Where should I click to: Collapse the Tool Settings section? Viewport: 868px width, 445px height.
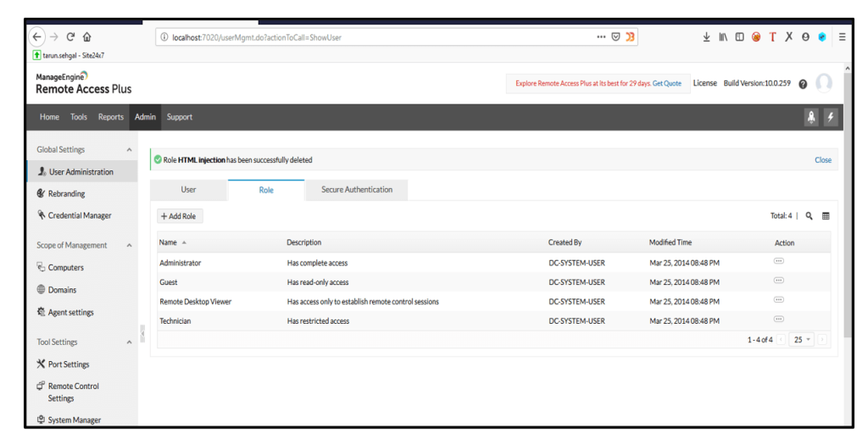129,342
